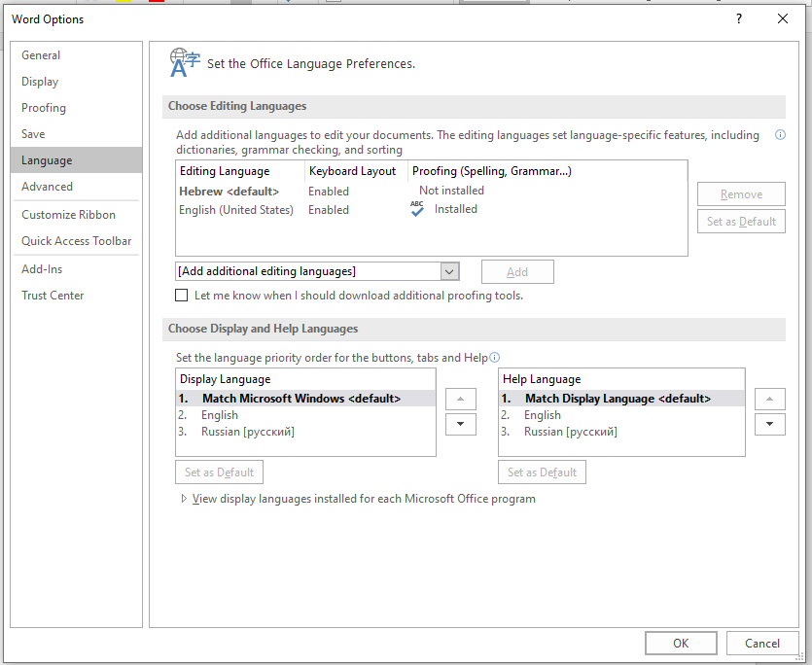812x665 pixels.
Task: Open the Trust Center category
Action: (53, 296)
